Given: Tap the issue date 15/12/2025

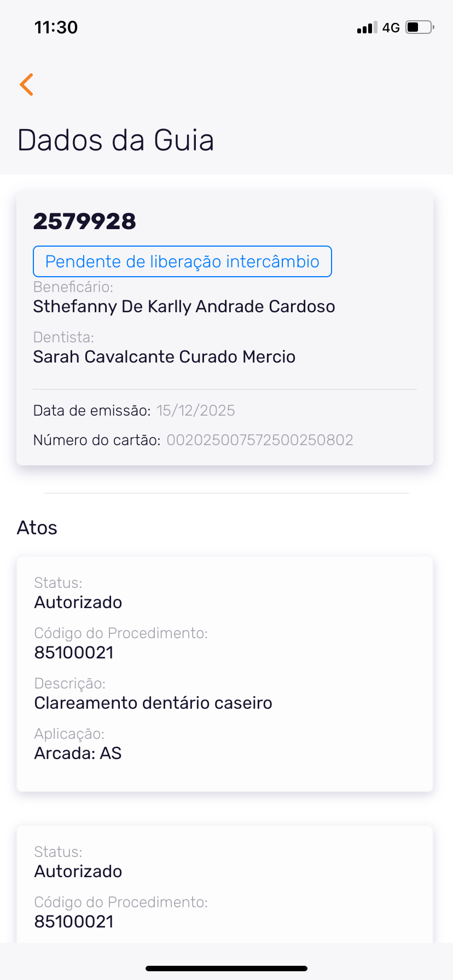Looking at the screenshot, I should [195, 411].
